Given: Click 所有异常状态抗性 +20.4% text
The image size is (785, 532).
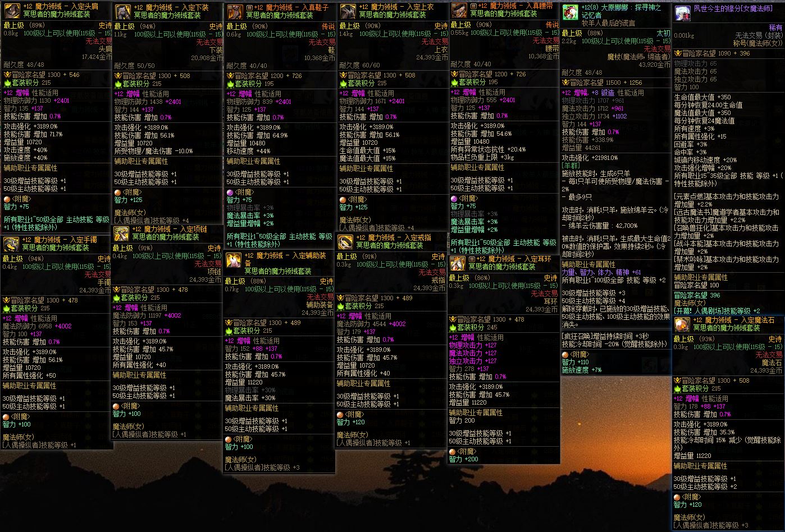Looking at the screenshot, I should (488, 150).
